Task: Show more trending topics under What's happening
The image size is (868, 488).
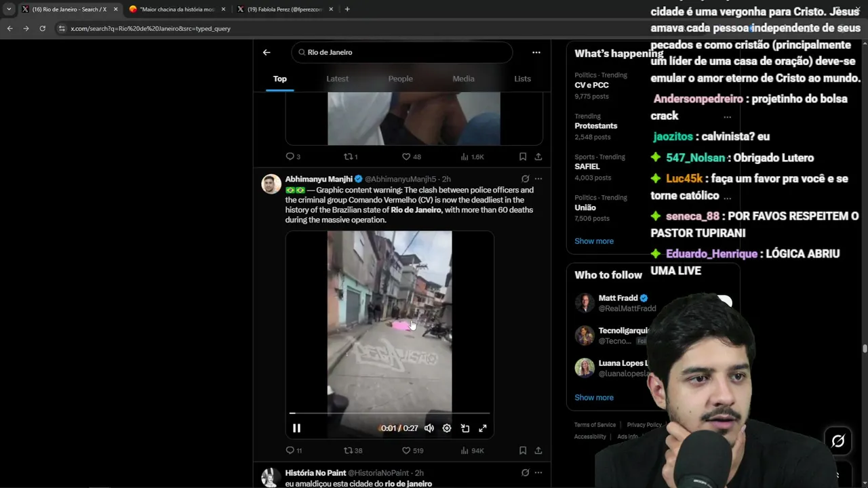Action: point(594,241)
